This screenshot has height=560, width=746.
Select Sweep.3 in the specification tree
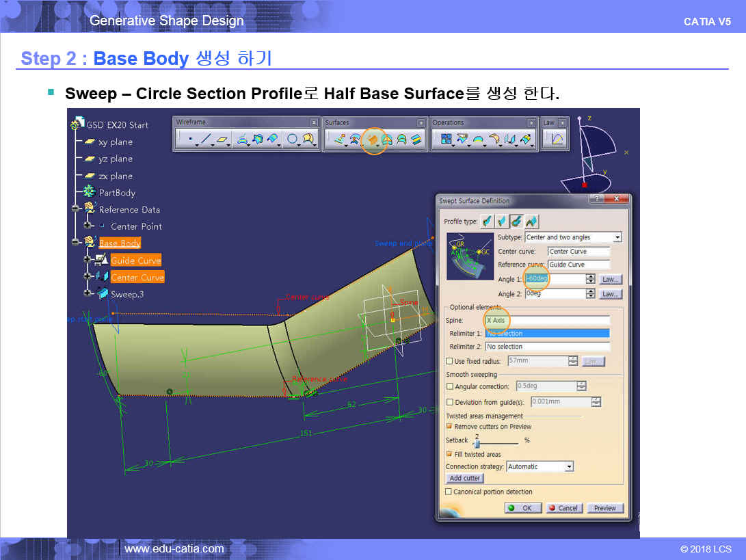(x=127, y=294)
